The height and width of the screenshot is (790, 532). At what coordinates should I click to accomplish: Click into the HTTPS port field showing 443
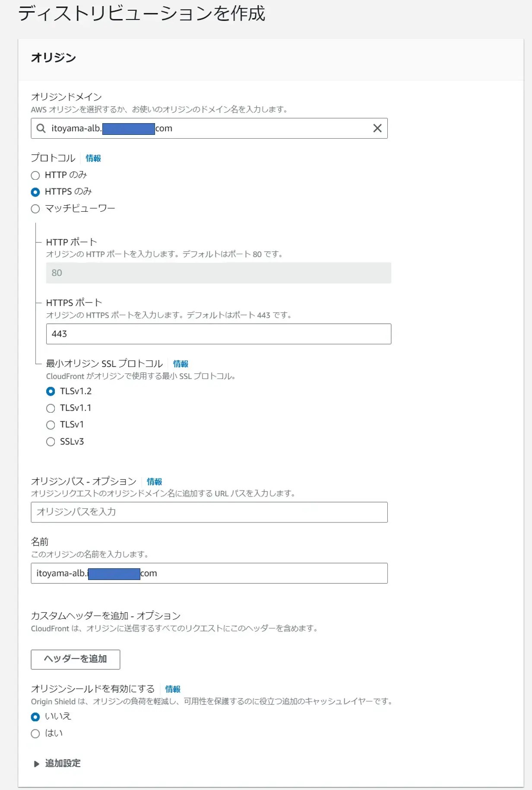click(x=218, y=334)
